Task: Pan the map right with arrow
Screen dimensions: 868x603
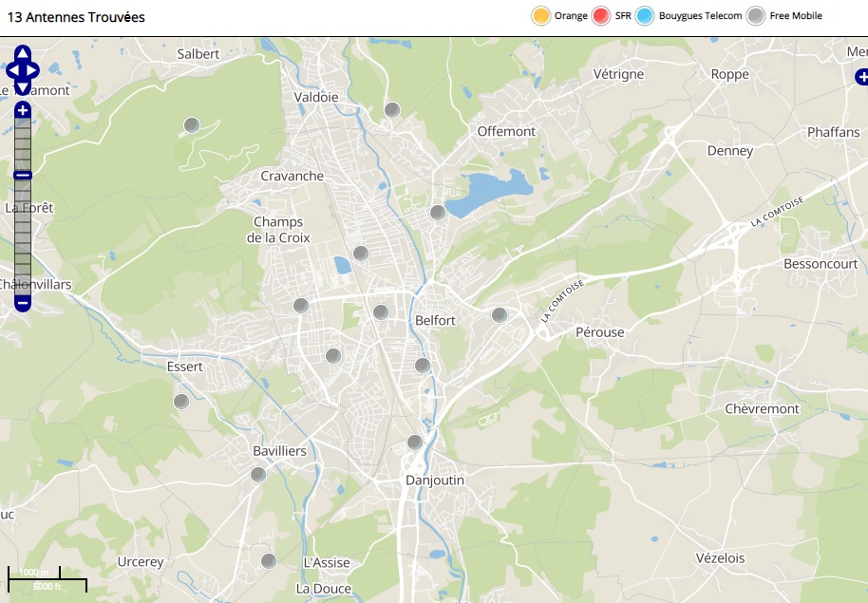Action: pyautogui.click(x=34, y=70)
